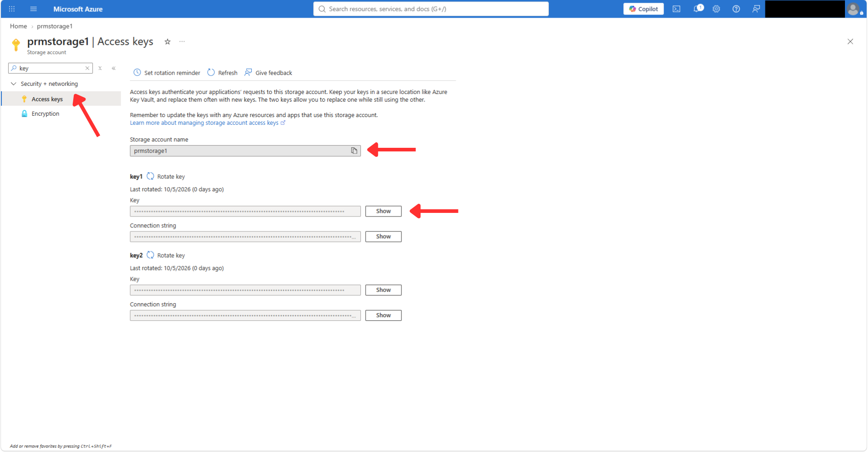Show the key2 Connection string
This screenshot has width=868, height=452.
(x=383, y=315)
